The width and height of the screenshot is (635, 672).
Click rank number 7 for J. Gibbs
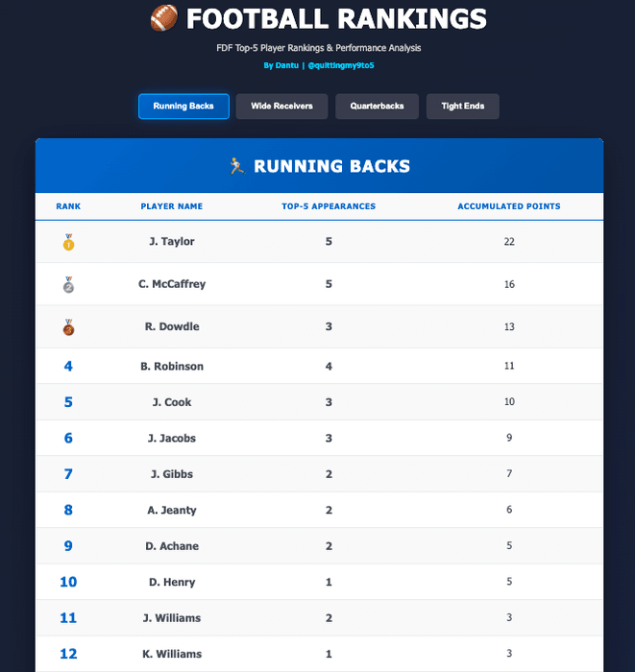[68, 474]
